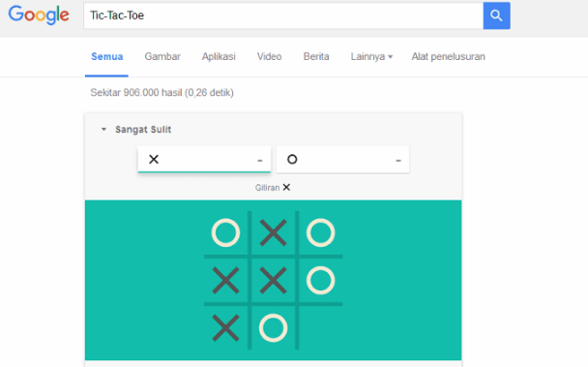Click the Sekitar 906.000 hasil text
This screenshot has height=367, width=588.
[162, 92]
